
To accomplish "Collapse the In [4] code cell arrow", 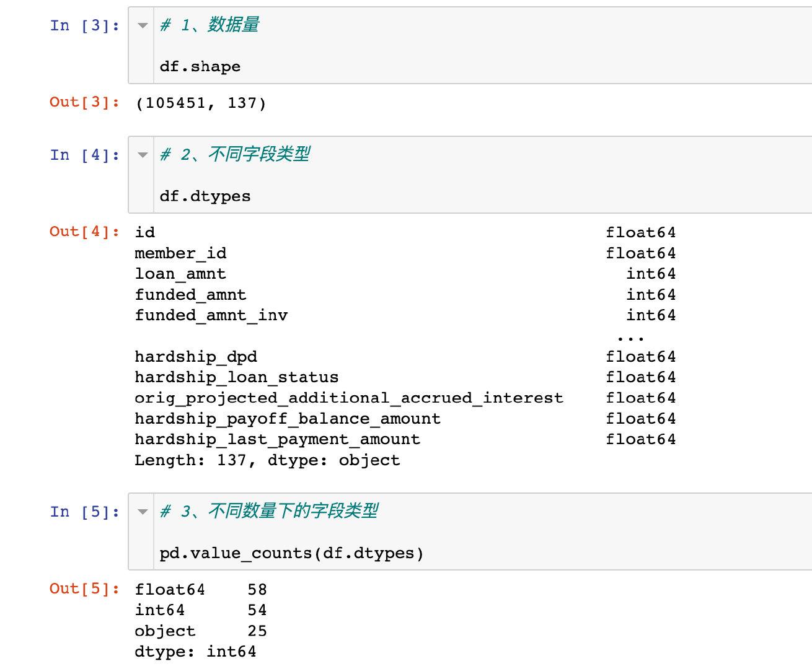I will coord(143,155).
